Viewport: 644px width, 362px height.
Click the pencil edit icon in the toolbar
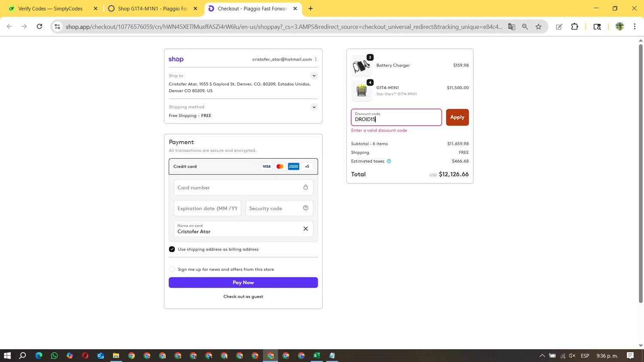[559, 27]
